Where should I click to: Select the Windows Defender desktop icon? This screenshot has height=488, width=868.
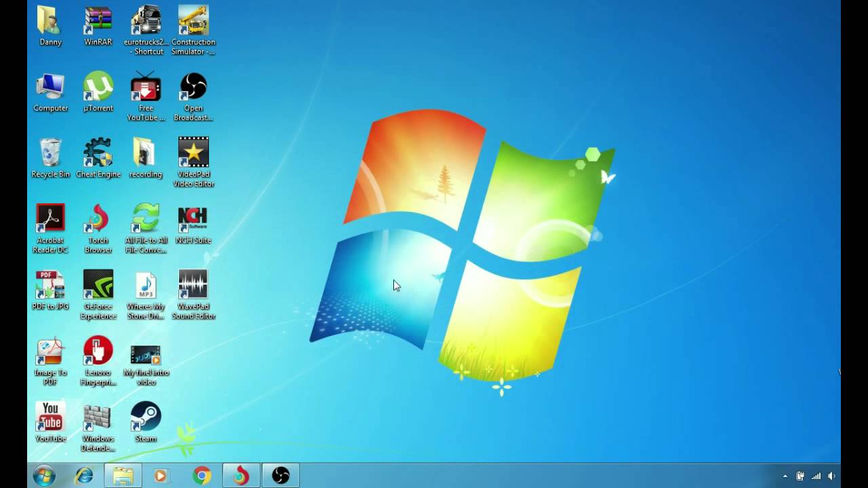tap(98, 427)
